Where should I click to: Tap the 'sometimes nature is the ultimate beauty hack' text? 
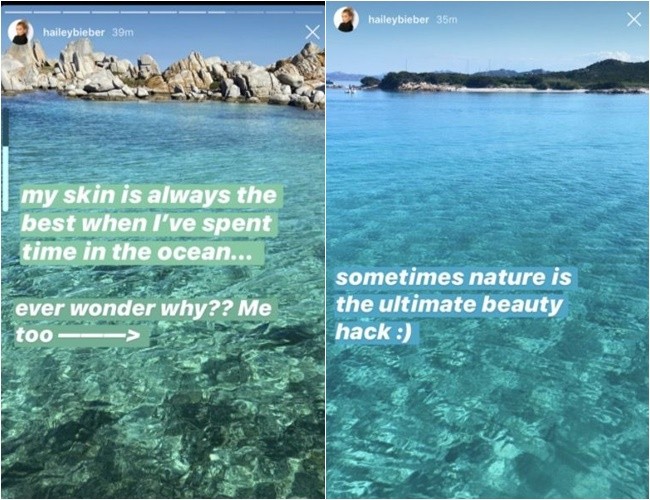pyautogui.click(x=454, y=305)
